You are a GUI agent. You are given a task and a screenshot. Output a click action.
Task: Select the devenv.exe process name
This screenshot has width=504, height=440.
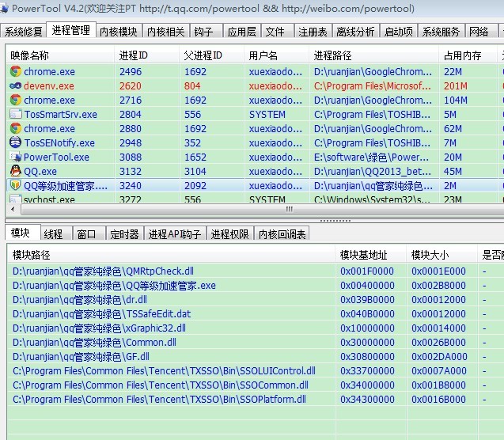(x=49, y=85)
